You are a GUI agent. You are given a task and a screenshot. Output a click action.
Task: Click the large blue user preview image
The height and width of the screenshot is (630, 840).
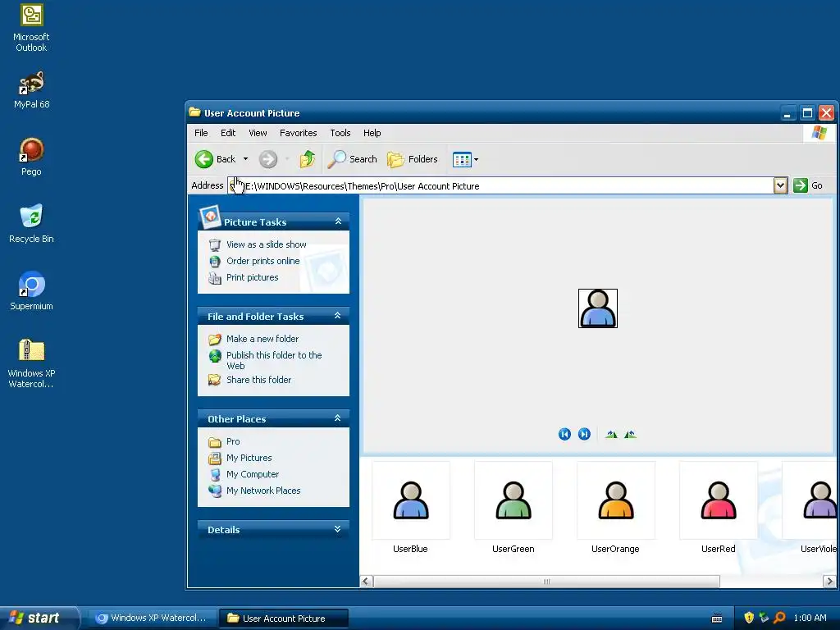point(598,308)
